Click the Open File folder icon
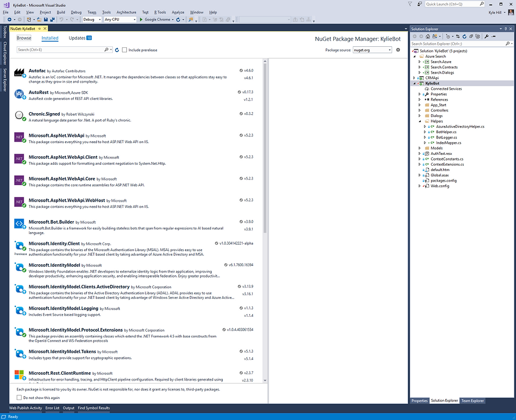This screenshot has width=516, height=420. tap(39, 19)
